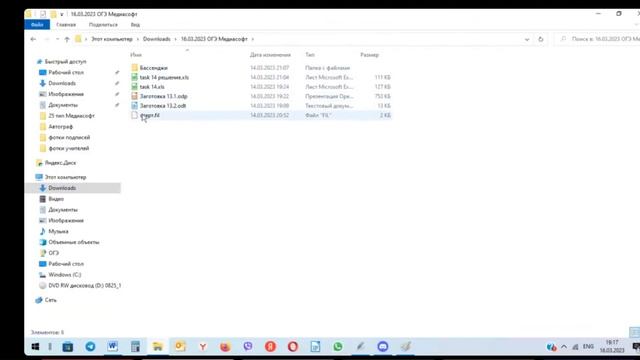Open the Бессенджи folder
The height and width of the screenshot is (360, 640).
[153, 68]
